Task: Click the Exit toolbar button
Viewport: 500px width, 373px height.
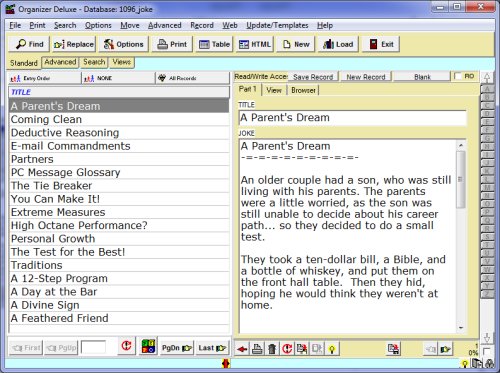Action: [x=381, y=44]
